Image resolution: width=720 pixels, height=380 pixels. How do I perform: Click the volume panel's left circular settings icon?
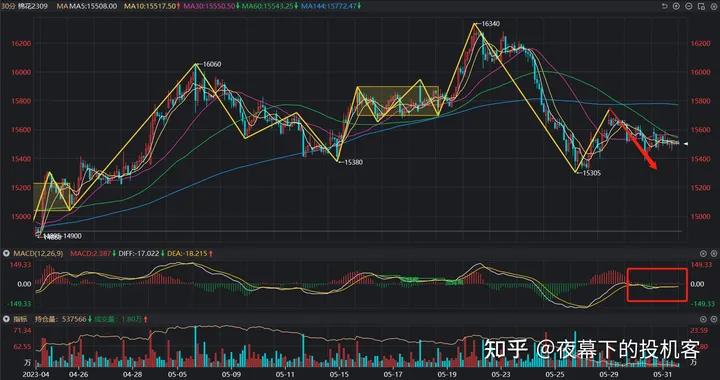703,319
